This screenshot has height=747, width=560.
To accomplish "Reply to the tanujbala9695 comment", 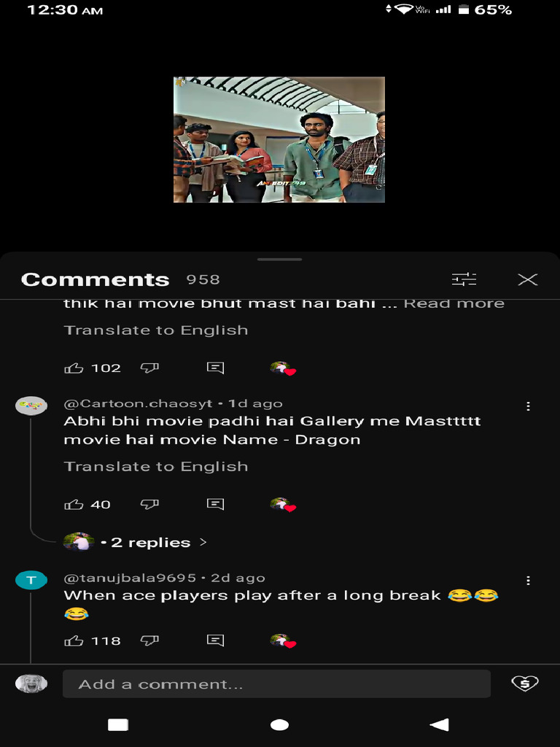I will pyautogui.click(x=215, y=640).
